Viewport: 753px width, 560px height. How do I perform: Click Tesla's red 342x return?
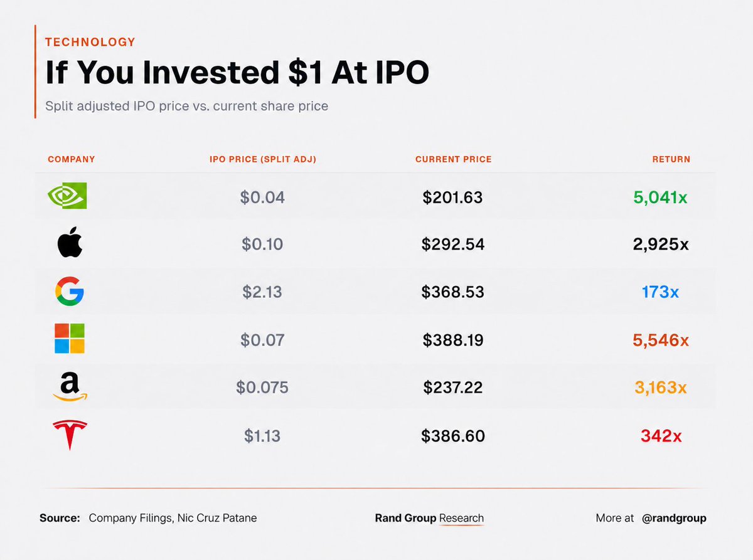click(661, 436)
